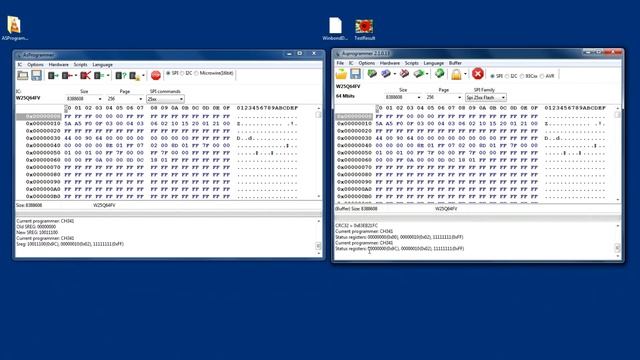Blue write chip icon in right window

[386, 73]
